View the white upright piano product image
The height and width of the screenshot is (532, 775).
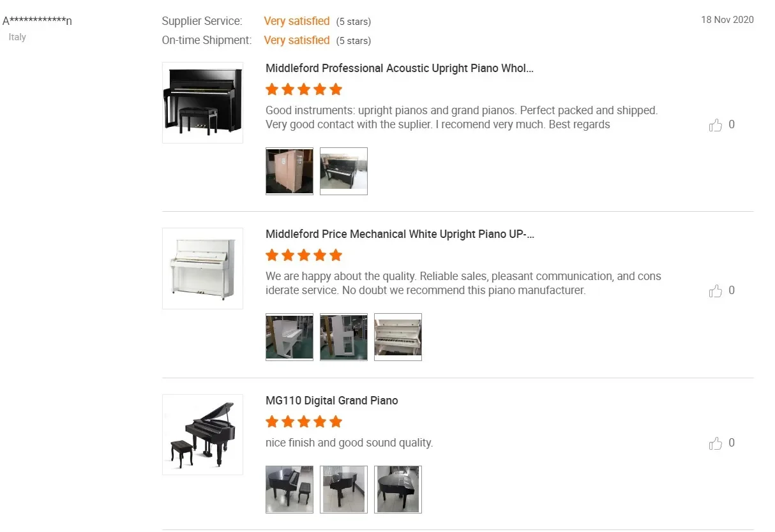coord(202,269)
